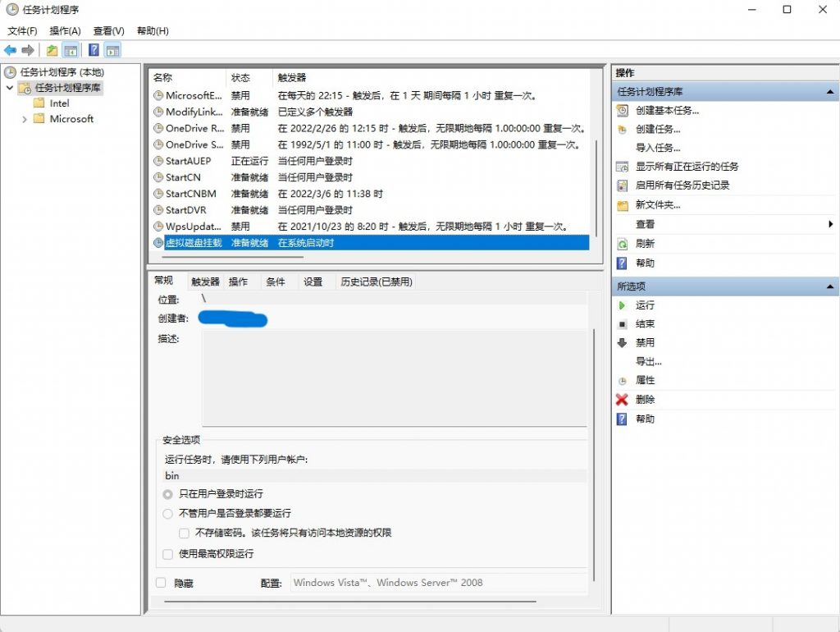The width and height of the screenshot is (840, 632).
Task: Switch to the 触发器 tab
Action: (x=205, y=282)
